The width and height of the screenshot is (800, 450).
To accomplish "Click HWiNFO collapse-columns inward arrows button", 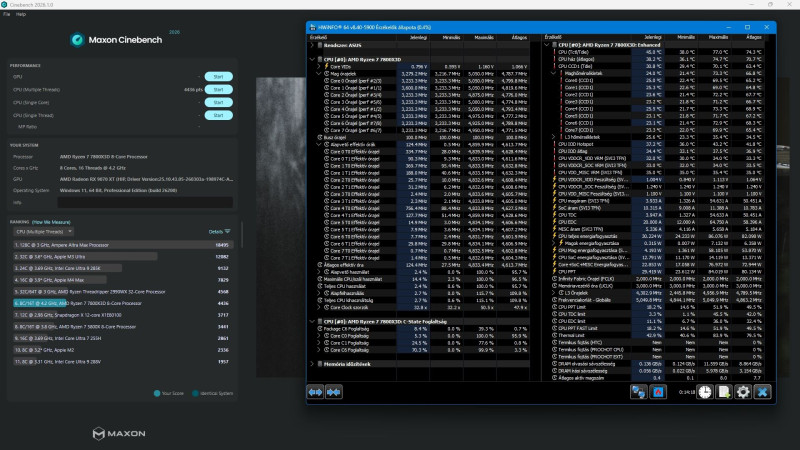I will [x=334, y=392].
